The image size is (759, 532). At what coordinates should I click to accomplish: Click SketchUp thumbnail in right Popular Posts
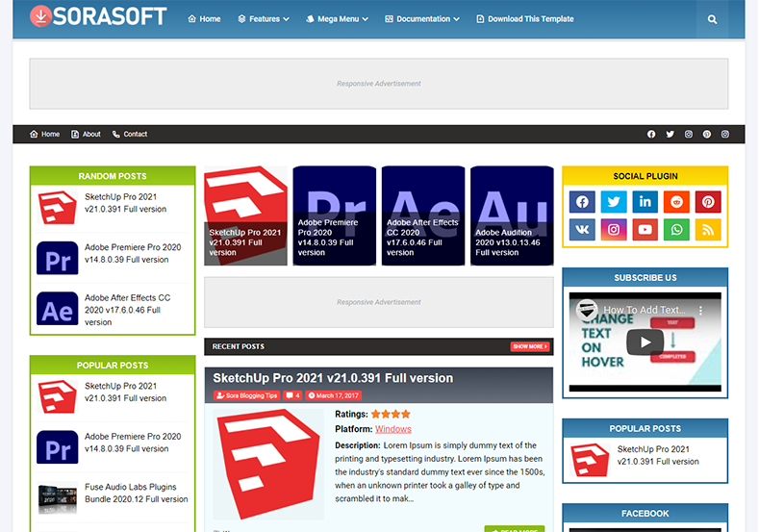click(x=590, y=460)
